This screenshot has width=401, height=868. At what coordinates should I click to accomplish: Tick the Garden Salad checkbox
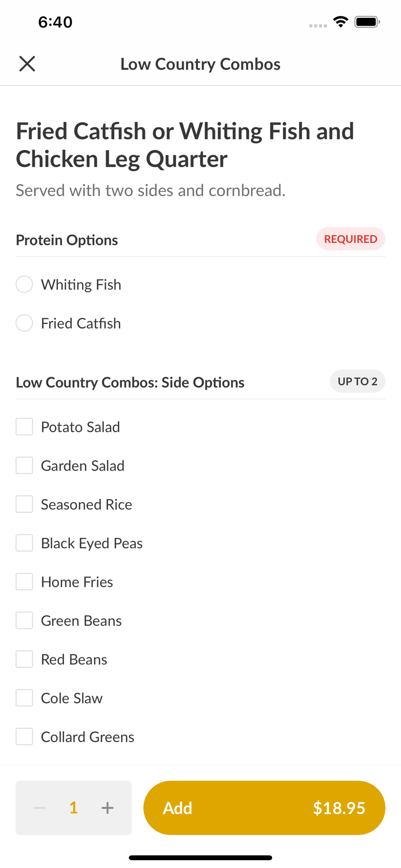click(24, 466)
